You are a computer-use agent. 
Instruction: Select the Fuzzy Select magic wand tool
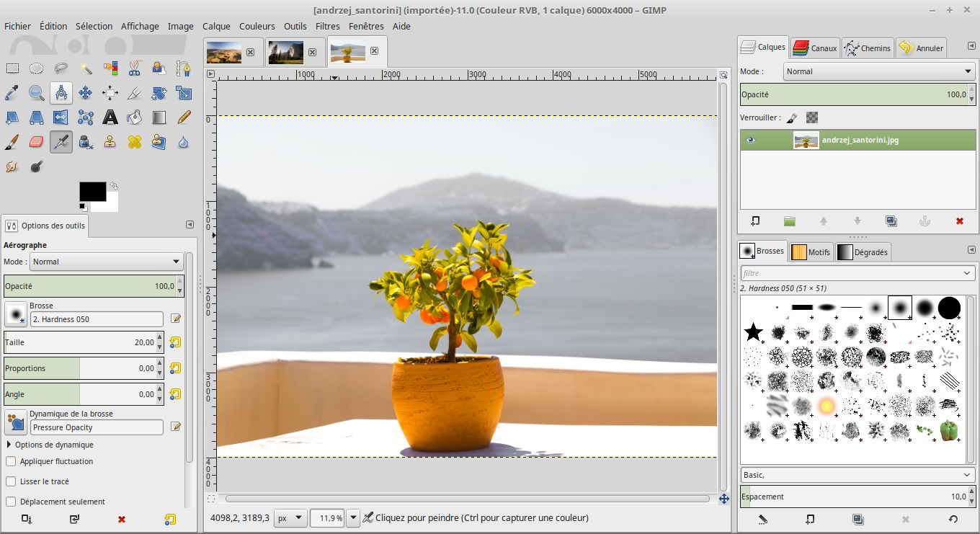pos(86,68)
